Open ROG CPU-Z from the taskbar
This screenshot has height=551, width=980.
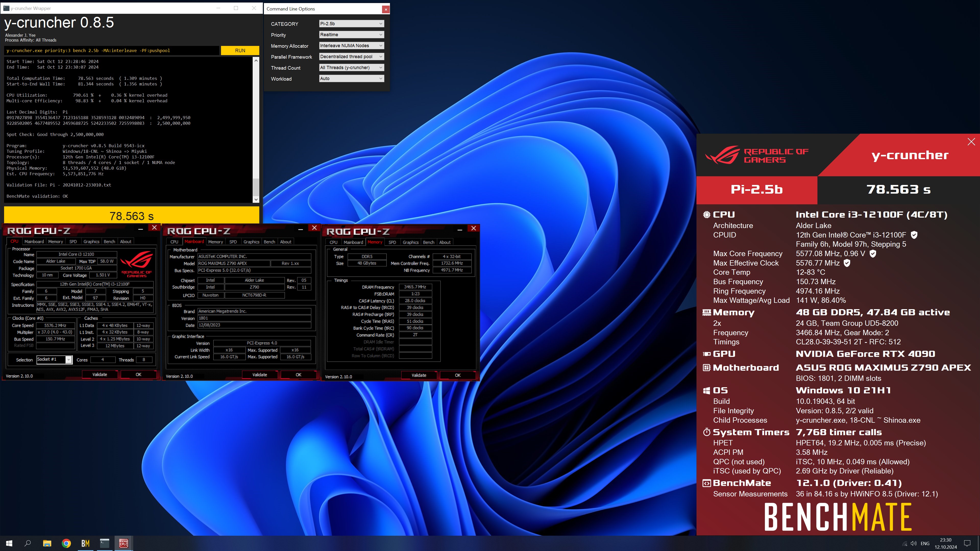(x=124, y=543)
